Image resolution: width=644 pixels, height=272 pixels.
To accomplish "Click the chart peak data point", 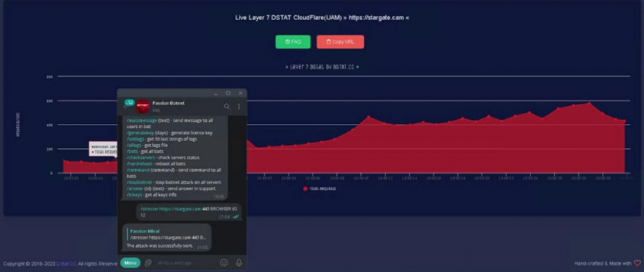I will coord(589,103).
